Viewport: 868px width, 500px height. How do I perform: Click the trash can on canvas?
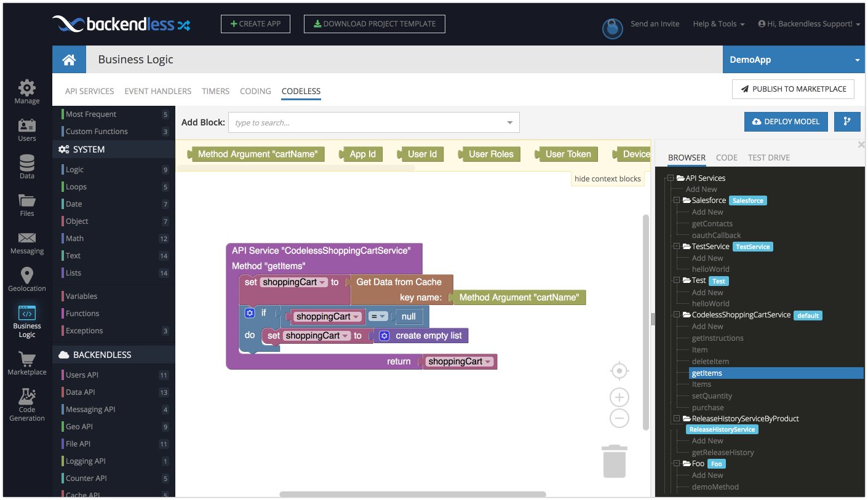click(614, 461)
